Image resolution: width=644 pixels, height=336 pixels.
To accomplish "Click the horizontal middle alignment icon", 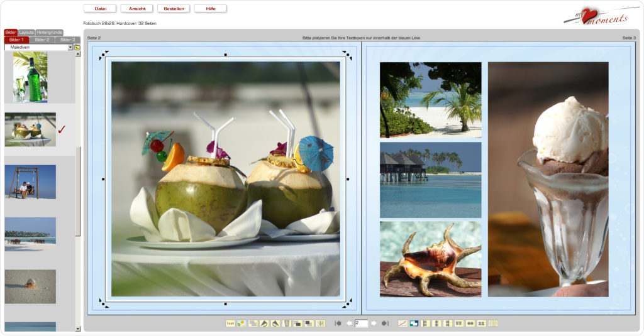I will pyautogui.click(x=470, y=323).
